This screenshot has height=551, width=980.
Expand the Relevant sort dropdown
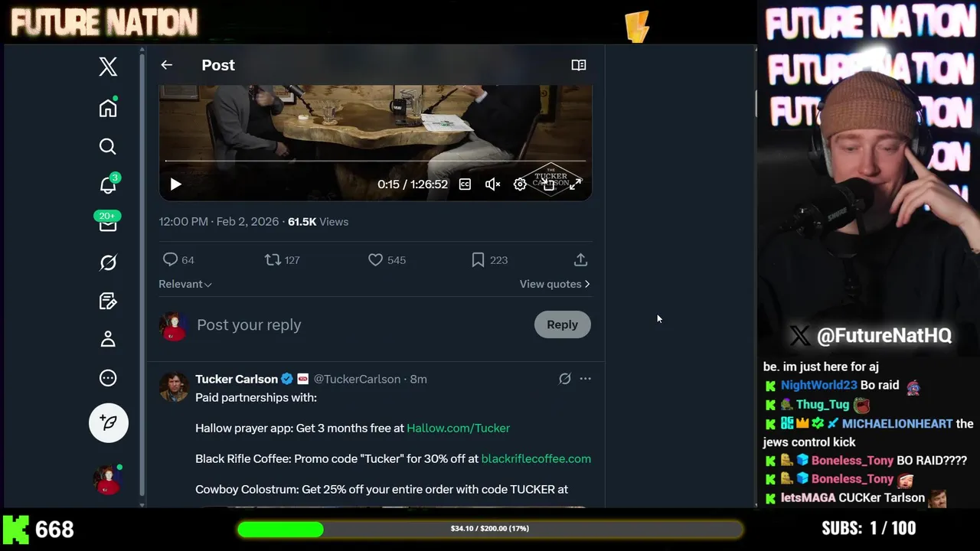185,284
